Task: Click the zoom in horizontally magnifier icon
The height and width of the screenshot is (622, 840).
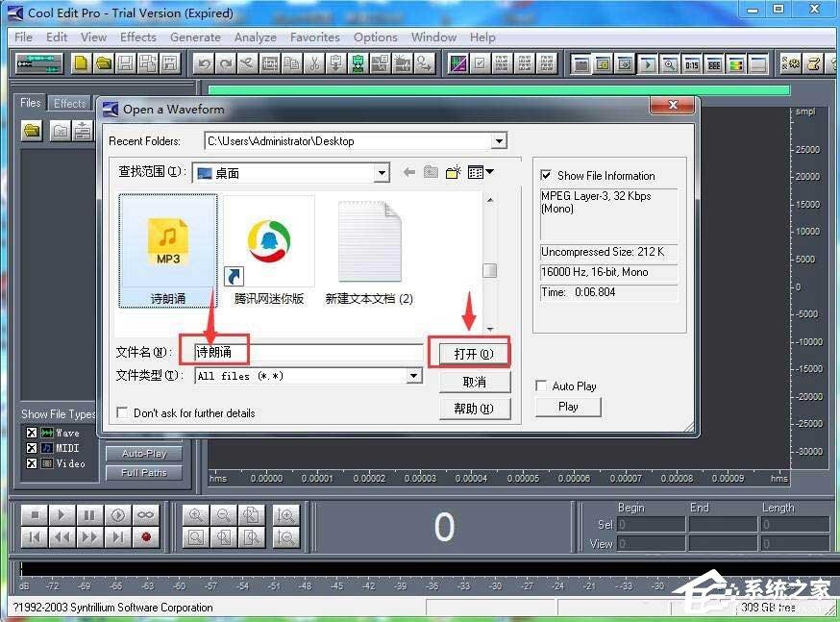Action: tap(195, 515)
